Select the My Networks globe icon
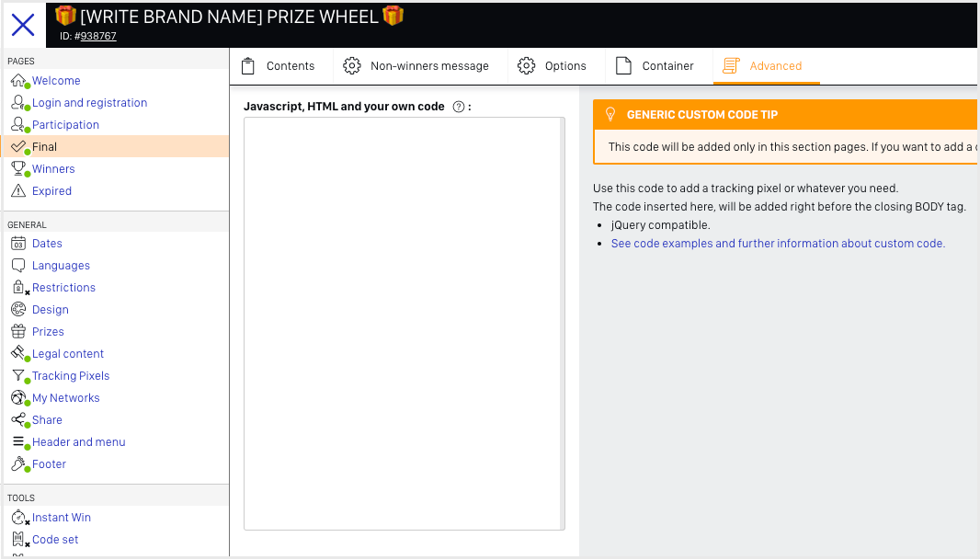 coord(19,397)
